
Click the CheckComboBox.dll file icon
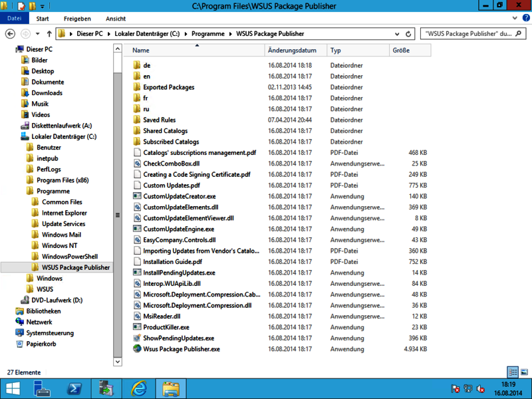tap(137, 164)
